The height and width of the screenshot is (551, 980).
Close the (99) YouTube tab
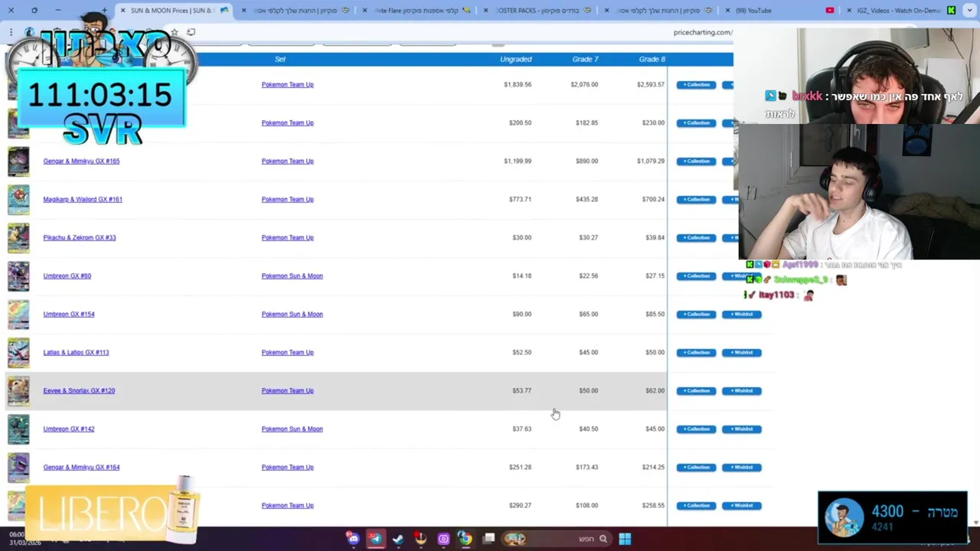[x=729, y=11]
